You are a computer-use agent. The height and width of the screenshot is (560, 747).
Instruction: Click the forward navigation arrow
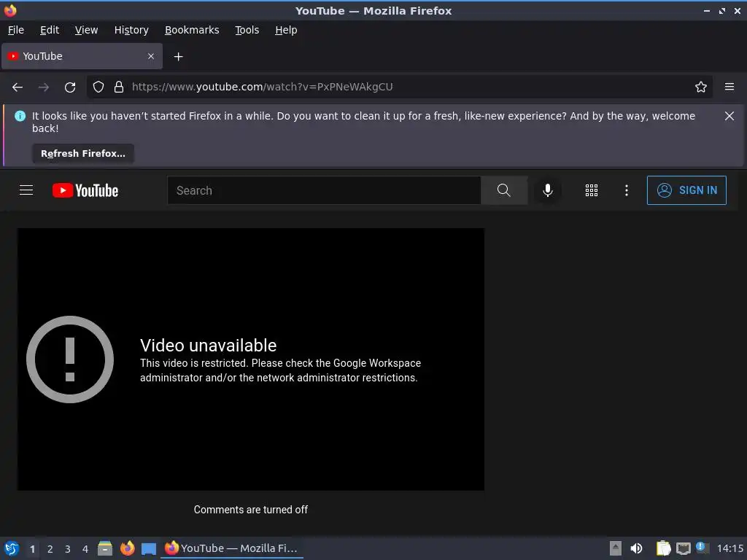(44, 87)
